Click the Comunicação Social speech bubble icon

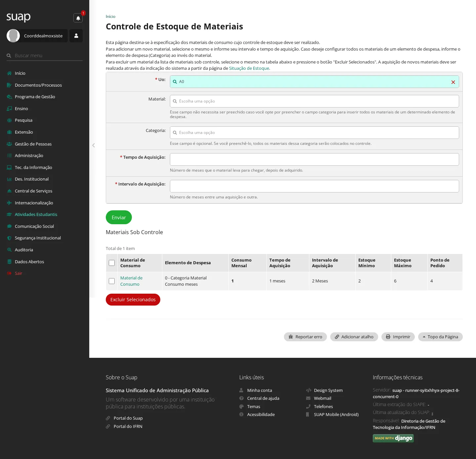coord(9,226)
